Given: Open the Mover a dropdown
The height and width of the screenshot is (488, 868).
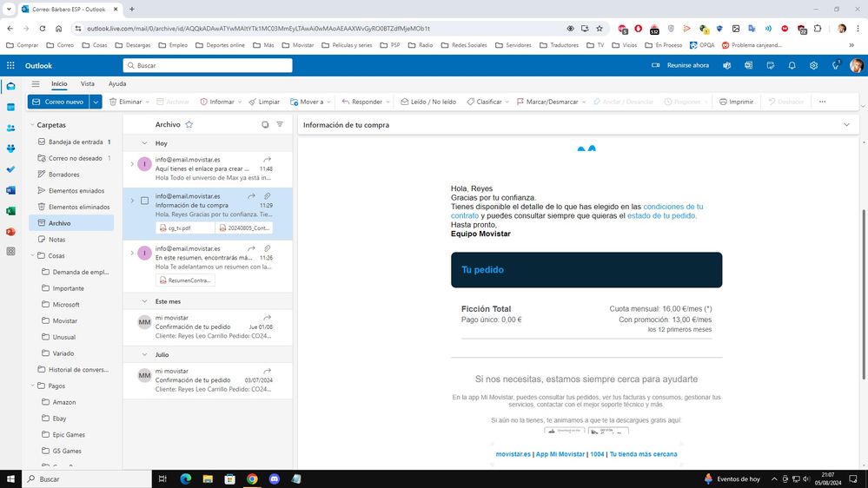Looking at the screenshot, I should 306,102.
